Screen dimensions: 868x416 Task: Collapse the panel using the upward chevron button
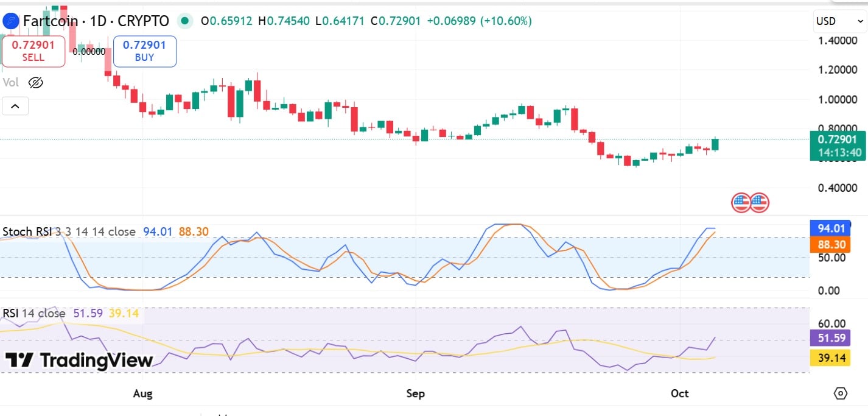(14, 105)
